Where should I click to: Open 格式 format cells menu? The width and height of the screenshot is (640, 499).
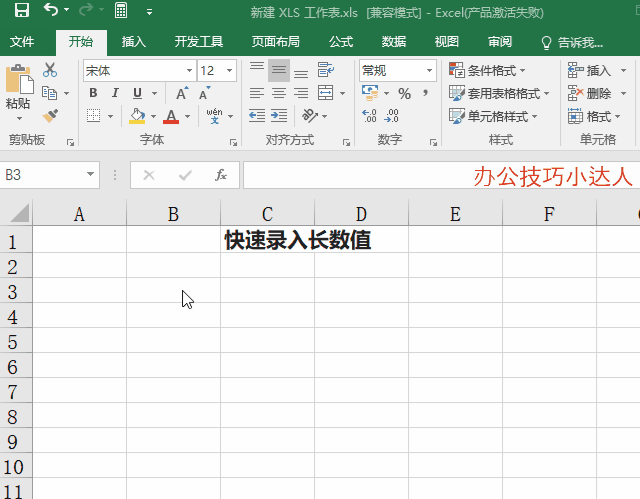[594, 116]
